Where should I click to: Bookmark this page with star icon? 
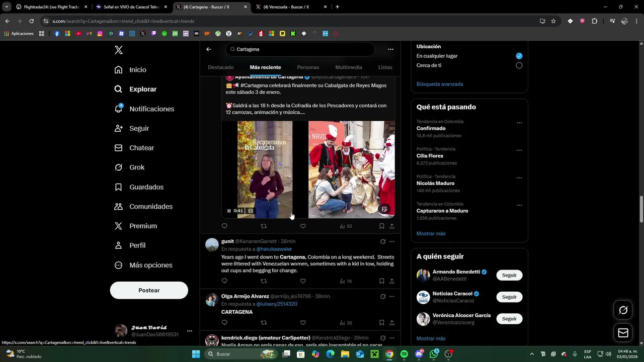pos(553,21)
